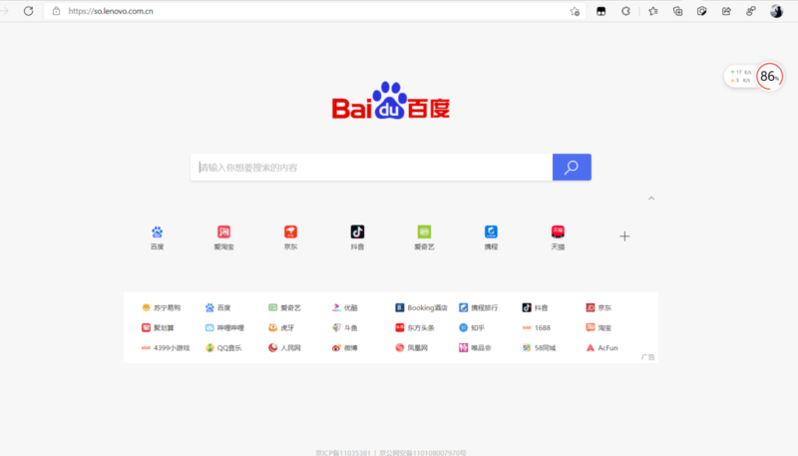The image size is (798, 456).
Task: Click the blue magnifier search button
Action: tap(571, 167)
